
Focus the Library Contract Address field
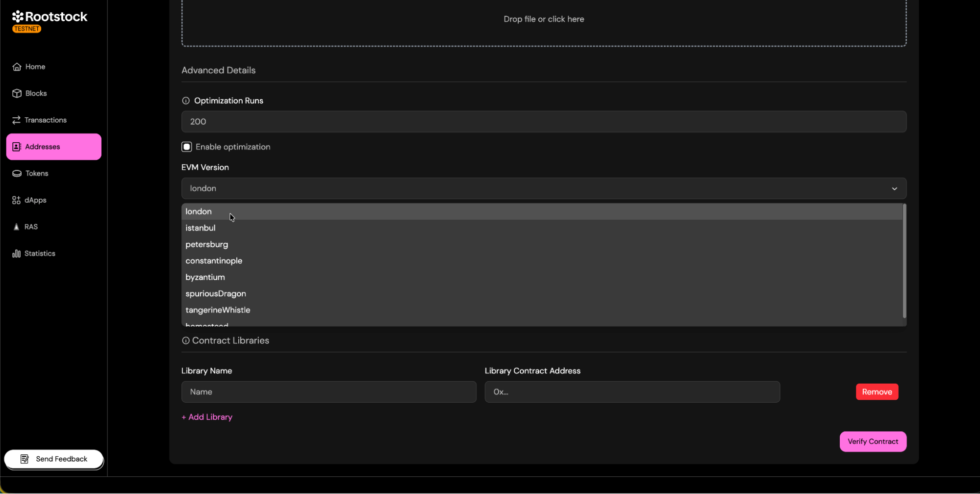click(632, 392)
